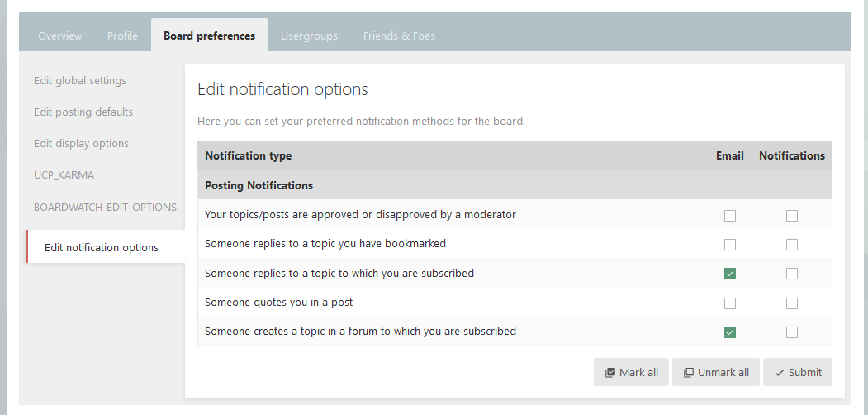The width and height of the screenshot is (868, 415).
Task: Open Edit display options
Action: click(82, 144)
